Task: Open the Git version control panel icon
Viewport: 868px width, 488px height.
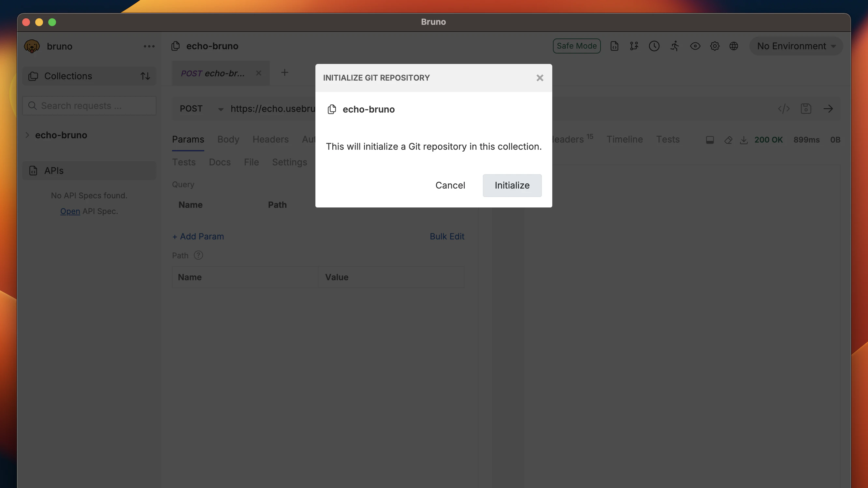Action: [x=634, y=46]
